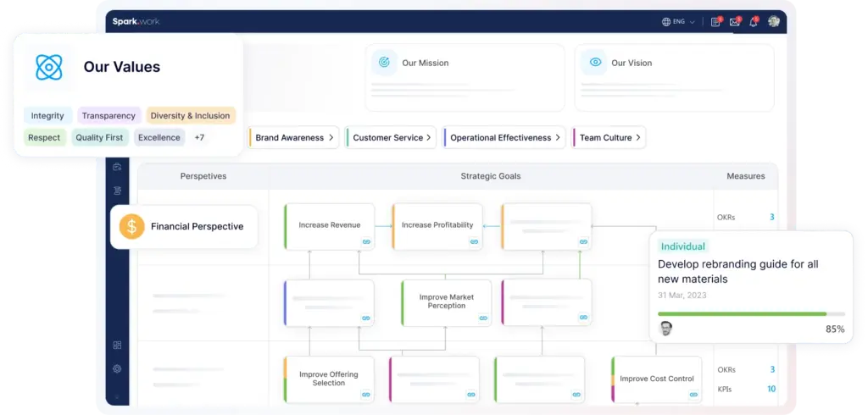Select the Improve Cost Control goal card
Viewport: 868px width, 415px height.
pyautogui.click(x=656, y=379)
